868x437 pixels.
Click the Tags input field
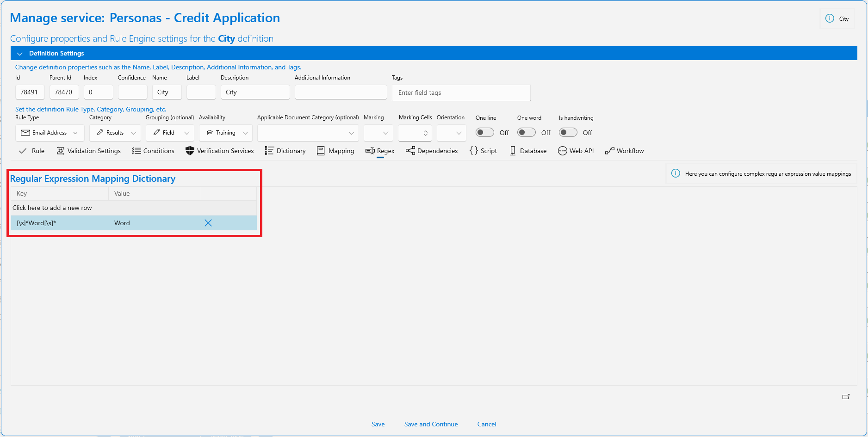pyautogui.click(x=461, y=92)
